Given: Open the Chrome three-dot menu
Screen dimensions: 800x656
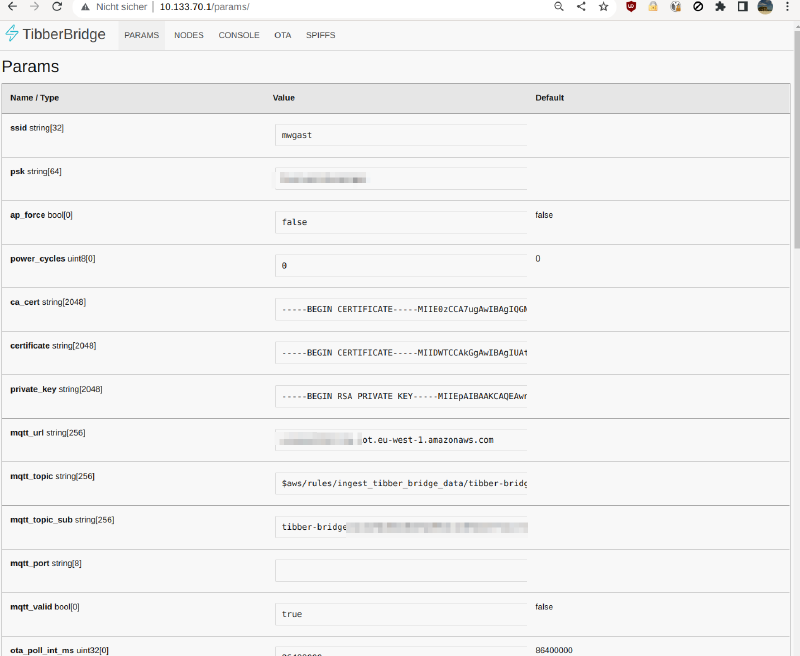Looking at the screenshot, I should pyautogui.click(x=788, y=6).
